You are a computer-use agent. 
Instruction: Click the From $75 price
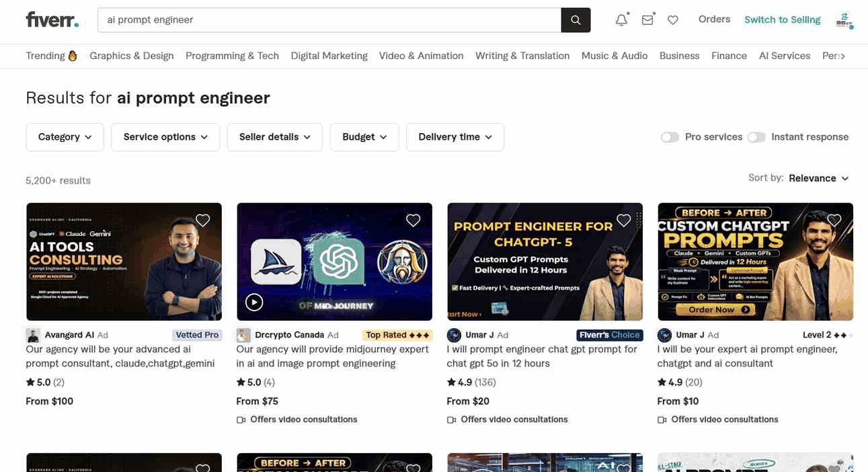(x=257, y=401)
